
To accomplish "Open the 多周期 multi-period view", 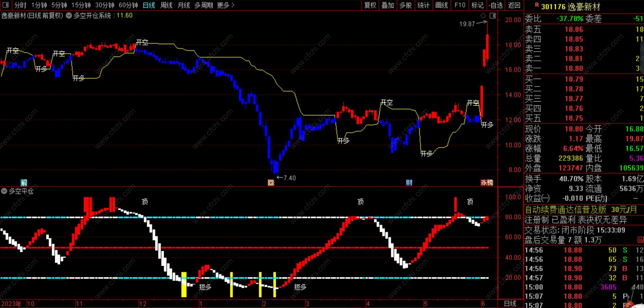I will coord(203,5).
